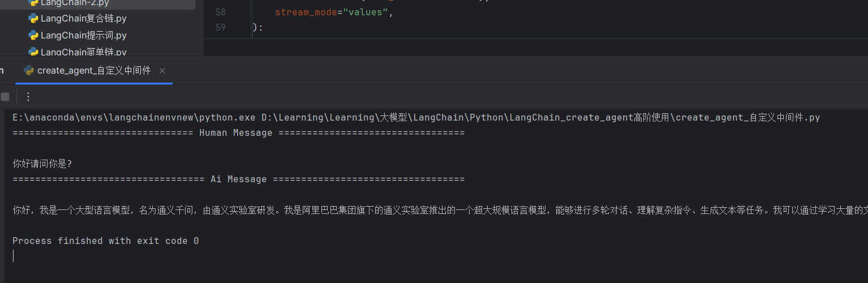This screenshot has width=868, height=283.
Task: Click line number 59 in editor gutter
Action: [221, 27]
